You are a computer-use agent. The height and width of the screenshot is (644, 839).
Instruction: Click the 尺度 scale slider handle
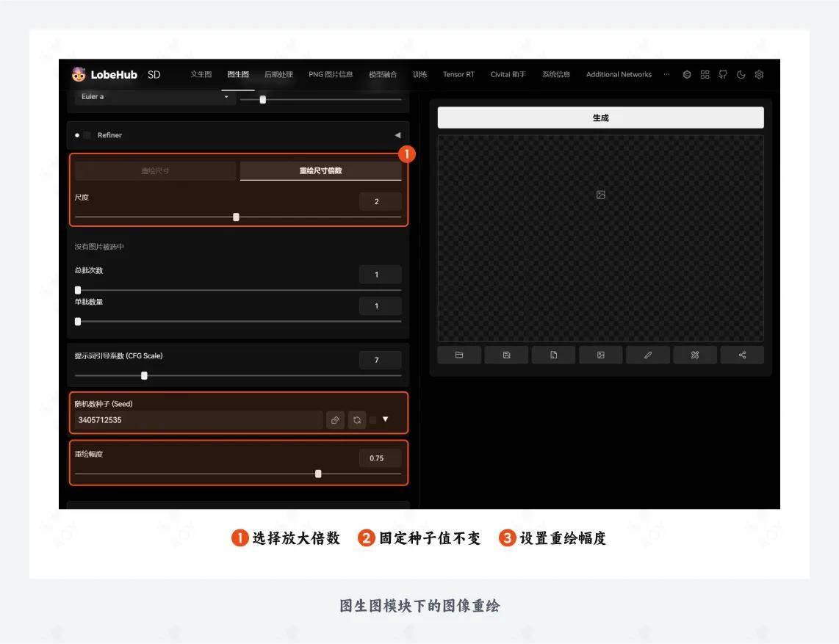[236, 217]
